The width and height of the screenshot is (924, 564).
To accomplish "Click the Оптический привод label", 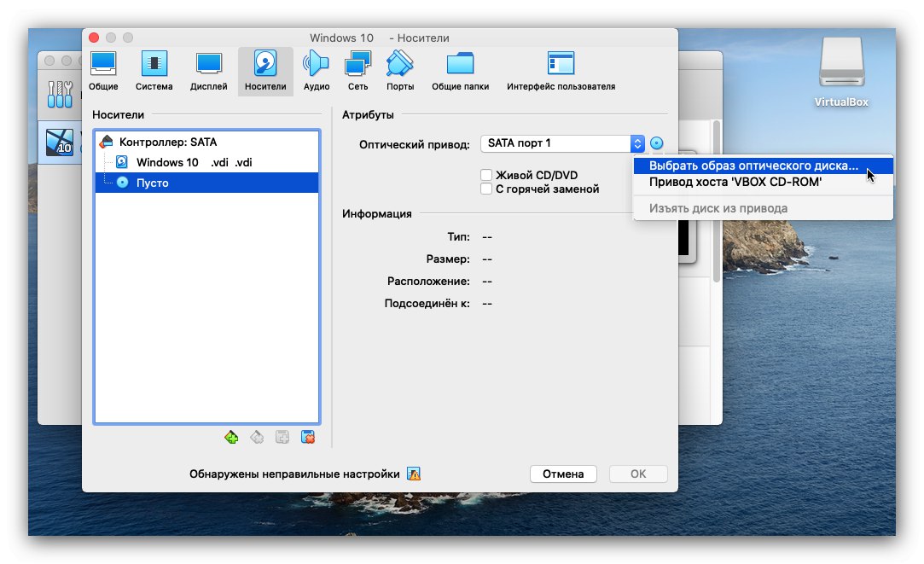I will coord(415,144).
